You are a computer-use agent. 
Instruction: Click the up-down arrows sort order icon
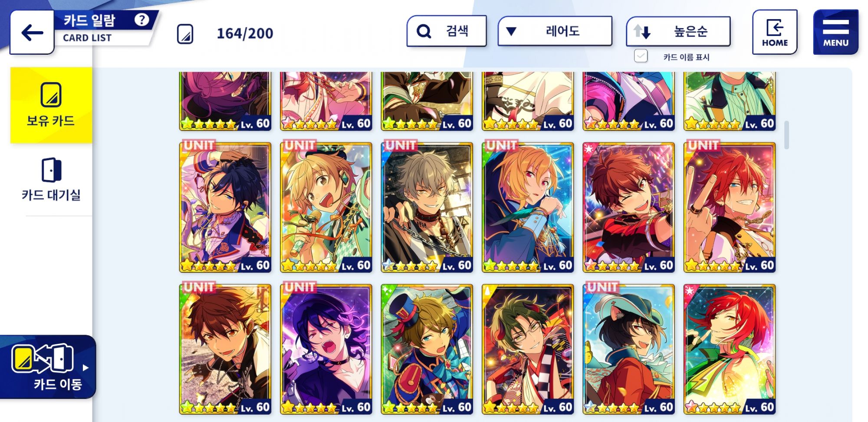click(642, 31)
